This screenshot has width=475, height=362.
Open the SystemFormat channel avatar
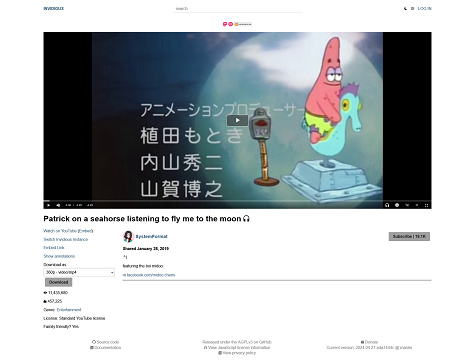128,236
